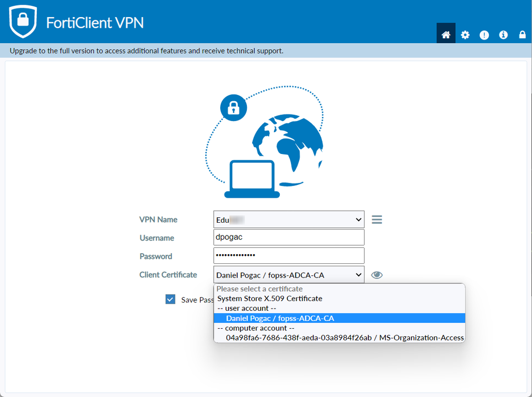Choose the System Store X.509 Certificate entry
The image size is (532, 397).
pyautogui.click(x=339, y=298)
